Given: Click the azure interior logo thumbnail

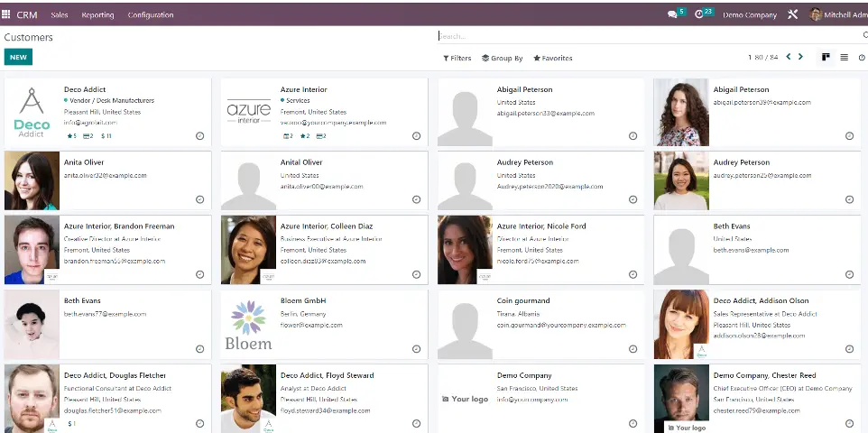Looking at the screenshot, I should tap(248, 111).
